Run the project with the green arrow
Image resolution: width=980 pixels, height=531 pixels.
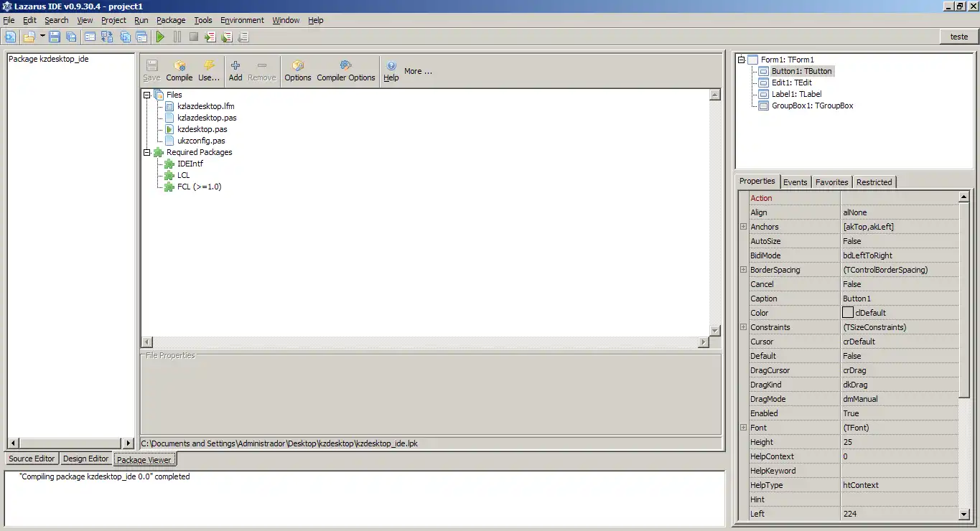click(160, 37)
